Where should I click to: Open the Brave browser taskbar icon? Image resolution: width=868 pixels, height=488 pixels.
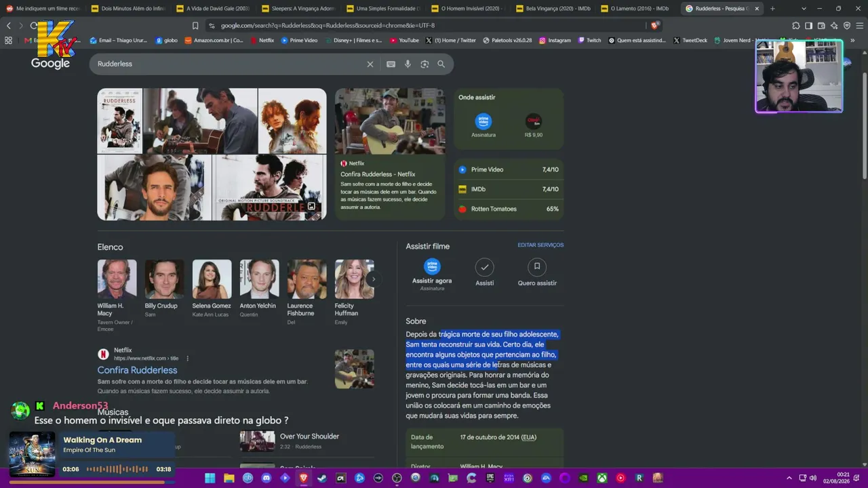(x=304, y=478)
